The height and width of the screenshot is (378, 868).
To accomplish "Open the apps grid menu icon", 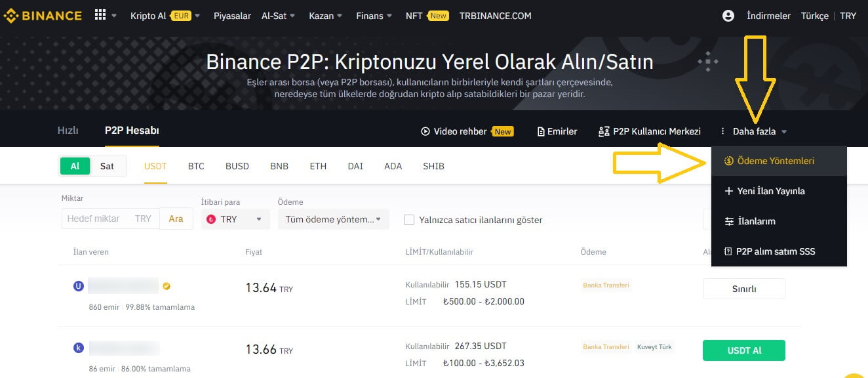I will [100, 15].
